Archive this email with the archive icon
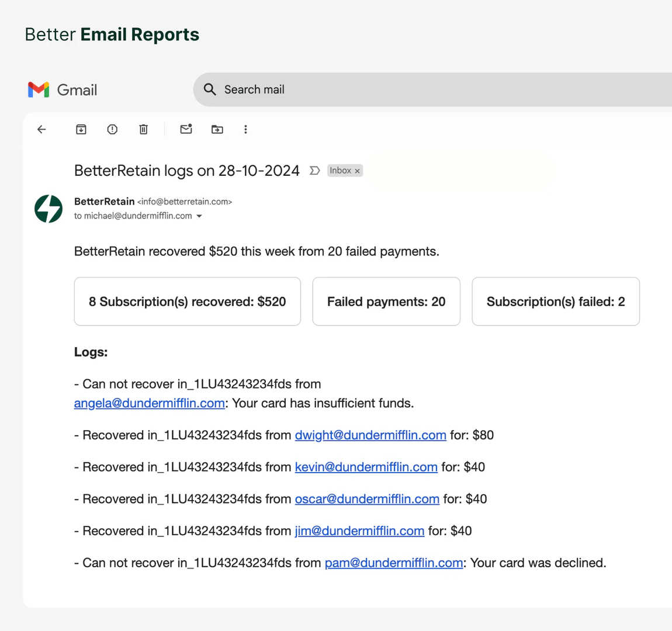The height and width of the screenshot is (631, 672). (81, 130)
